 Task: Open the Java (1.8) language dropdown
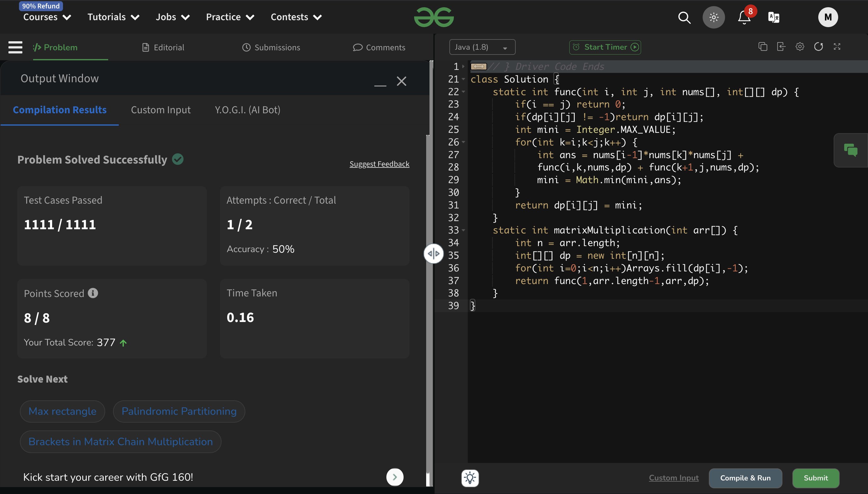482,47
